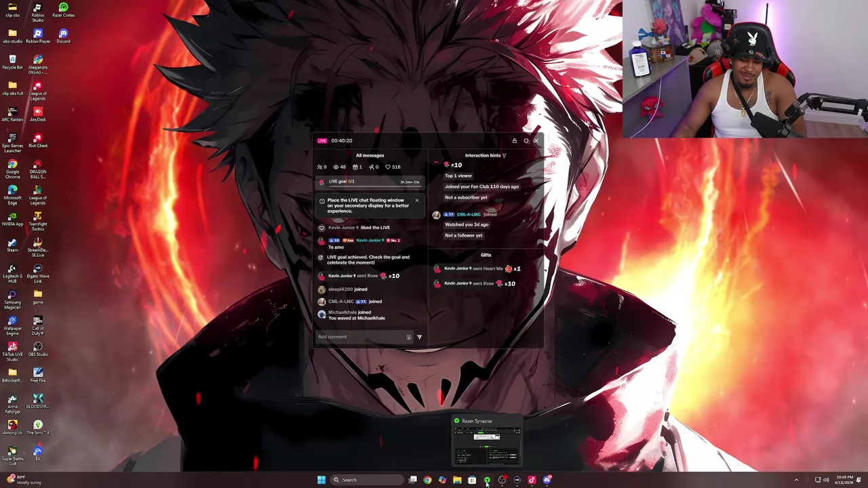Viewport: 868px width, 488px height.
Task: Open the Steam desktop shortcut
Action: (x=12, y=245)
